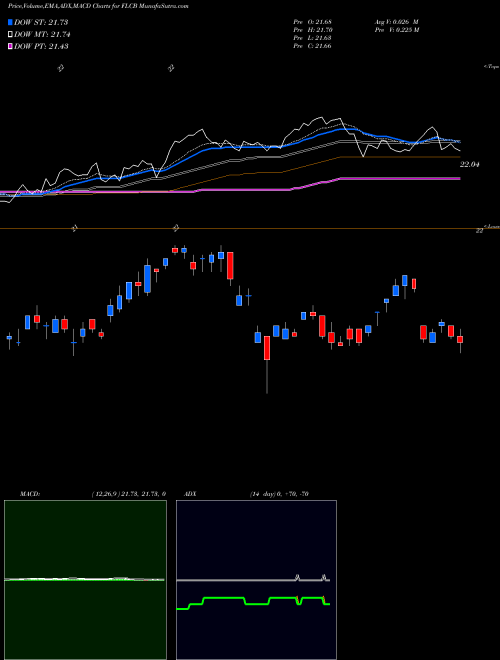The width and height of the screenshot is (500, 660).
Task: Click the 'Avg V: 0.026 M' volume text
Action: (395, 22)
